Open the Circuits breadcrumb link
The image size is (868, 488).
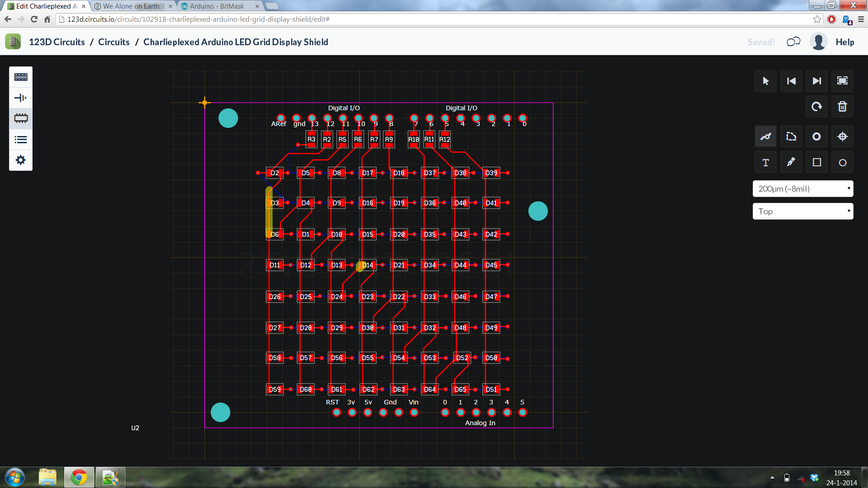pyautogui.click(x=113, y=42)
